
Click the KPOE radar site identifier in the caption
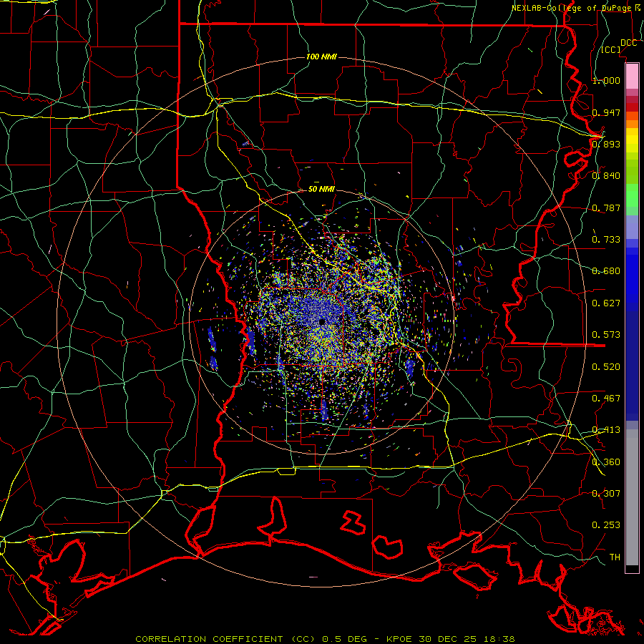(401, 639)
